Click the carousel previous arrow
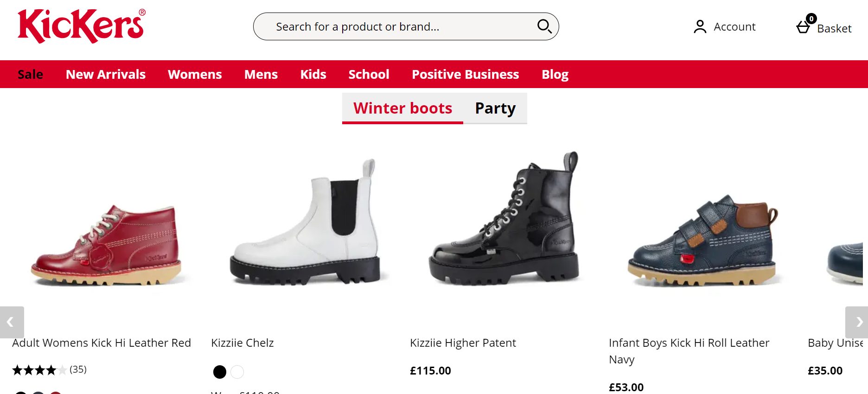Screen dimensions: 868x394 pos(11,322)
